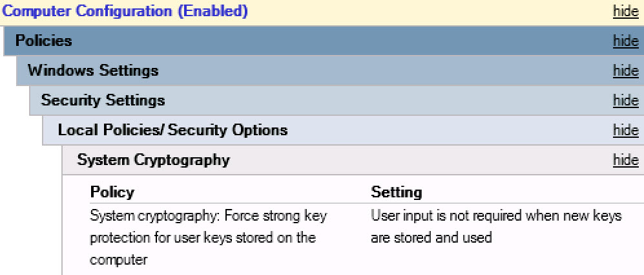
Task: Select the Windows Settings heading
Action: click(93, 71)
